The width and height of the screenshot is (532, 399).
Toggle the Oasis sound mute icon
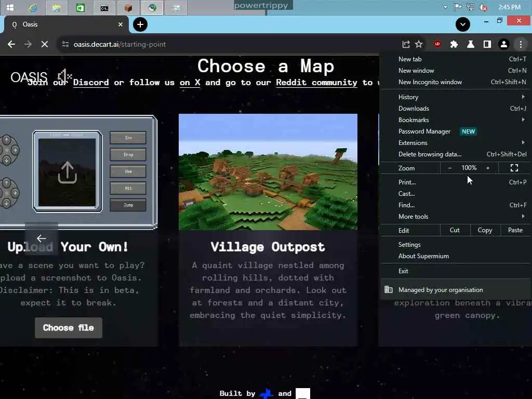point(64,76)
